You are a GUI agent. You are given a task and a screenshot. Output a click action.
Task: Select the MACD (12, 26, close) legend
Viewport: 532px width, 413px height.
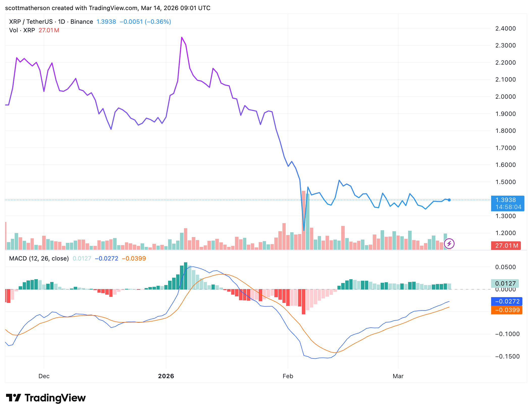(x=39, y=259)
